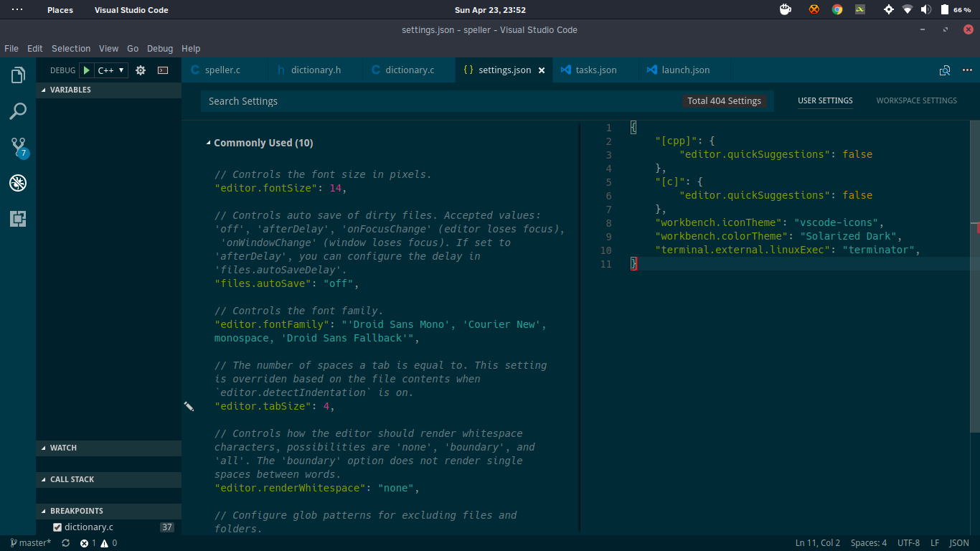Click the Total 404 Settings badge

point(724,101)
